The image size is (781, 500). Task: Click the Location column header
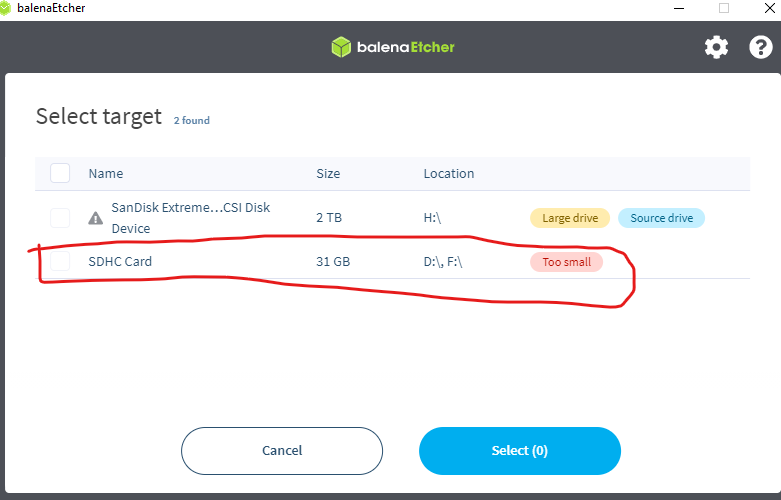(449, 173)
